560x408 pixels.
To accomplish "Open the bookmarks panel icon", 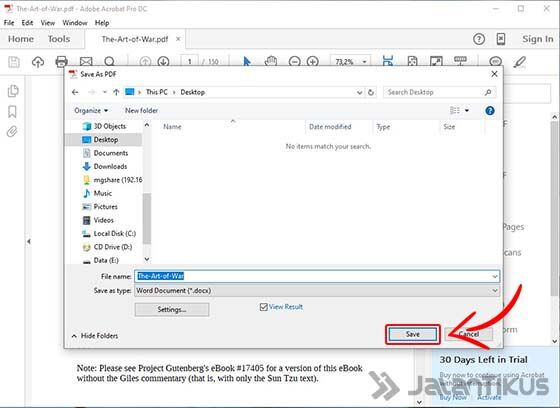I will 12,111.
